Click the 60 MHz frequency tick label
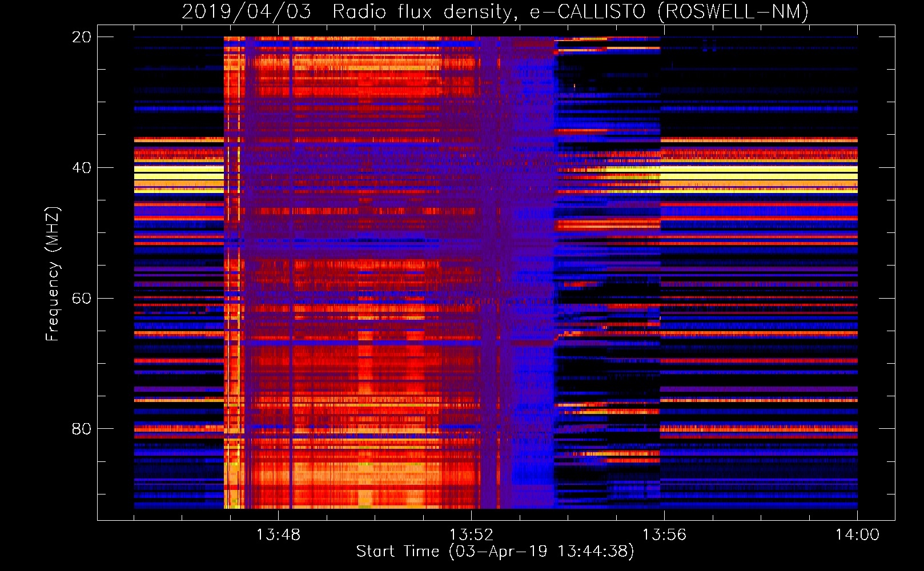Image resolution: width=924 pixels, height=571 pixels. pyautogui.click(x=82, y=299)
